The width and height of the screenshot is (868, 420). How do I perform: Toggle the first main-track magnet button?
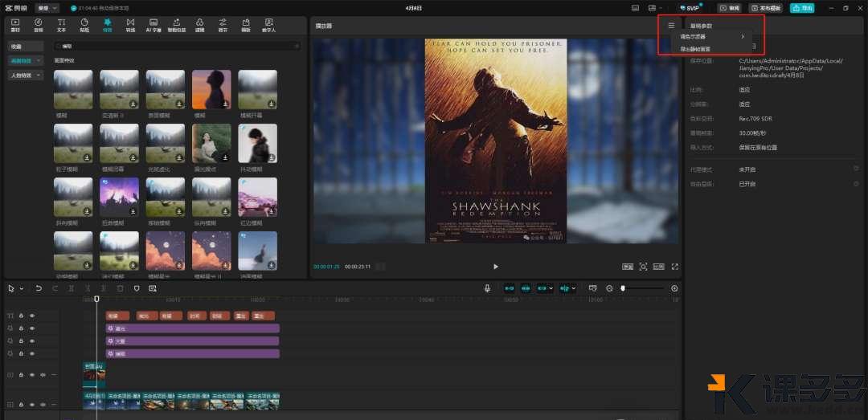(510, 288)
